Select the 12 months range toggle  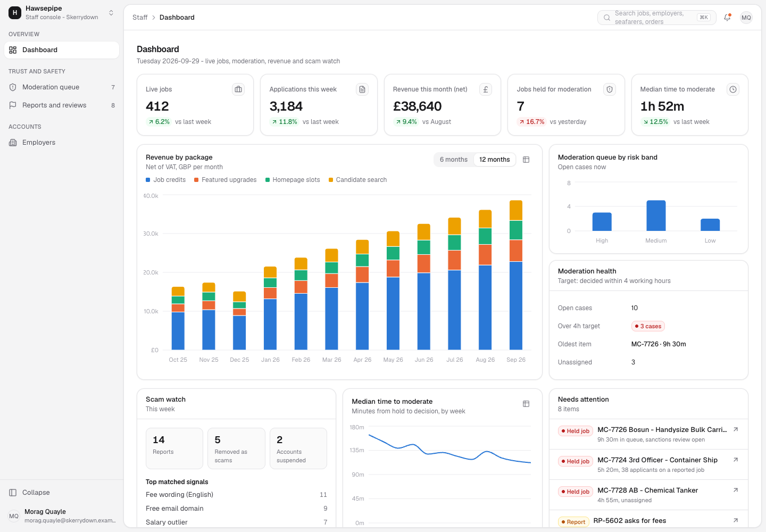494,160
